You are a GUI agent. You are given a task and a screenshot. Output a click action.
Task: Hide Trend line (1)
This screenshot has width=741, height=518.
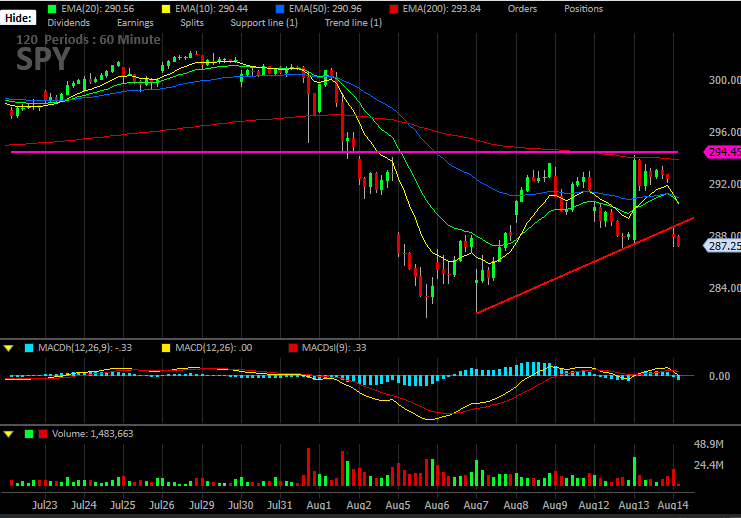coord(353,23)
